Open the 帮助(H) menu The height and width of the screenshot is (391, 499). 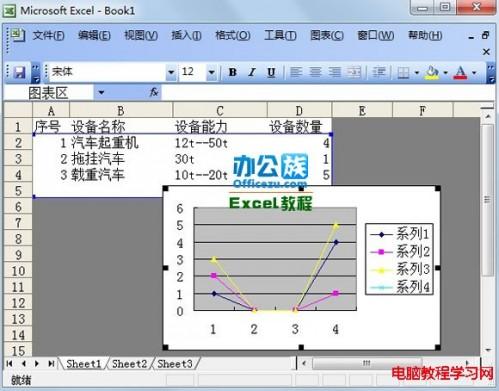coord(425,35)
